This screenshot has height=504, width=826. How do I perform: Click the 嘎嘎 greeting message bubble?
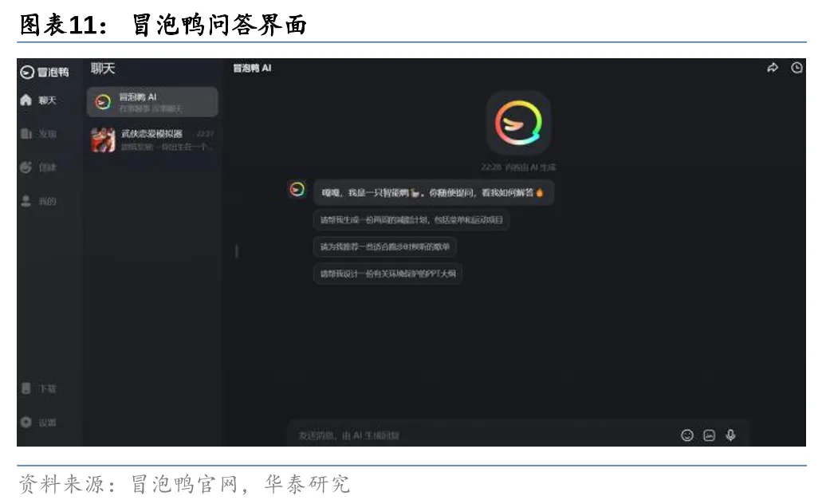tap(434, 193)
